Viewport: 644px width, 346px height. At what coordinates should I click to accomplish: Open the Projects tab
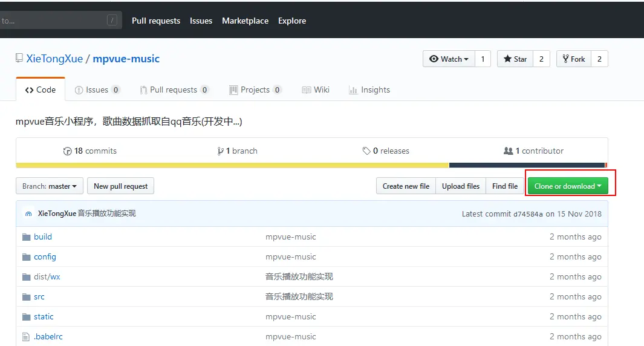pyautogui.click(x=255, y=90)
